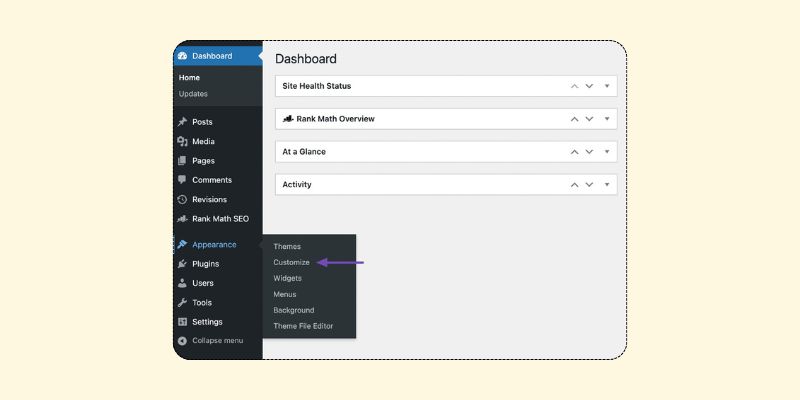Click the Site Health Status title

[x=317, y=86]
